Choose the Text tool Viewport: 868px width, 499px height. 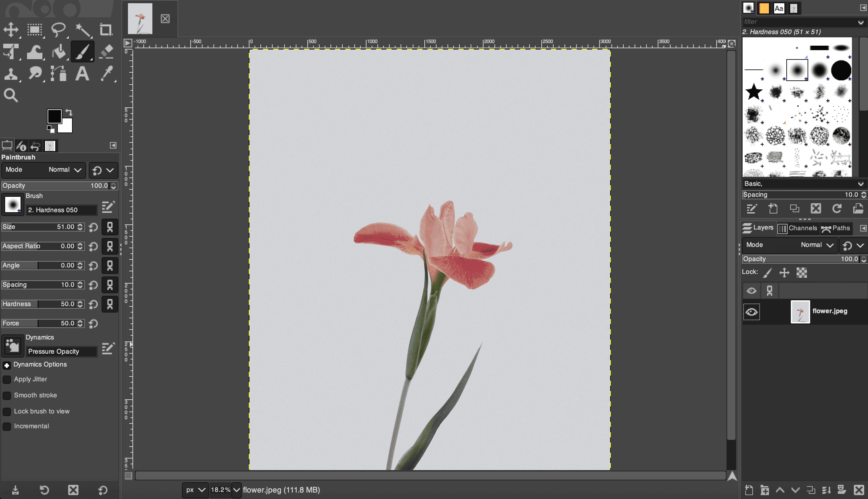click(82, 73)
